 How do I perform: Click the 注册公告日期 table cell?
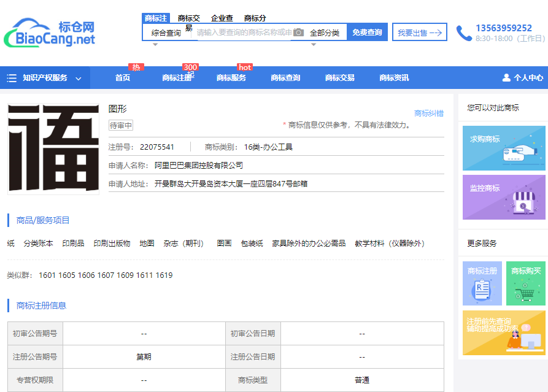(253, 356)
